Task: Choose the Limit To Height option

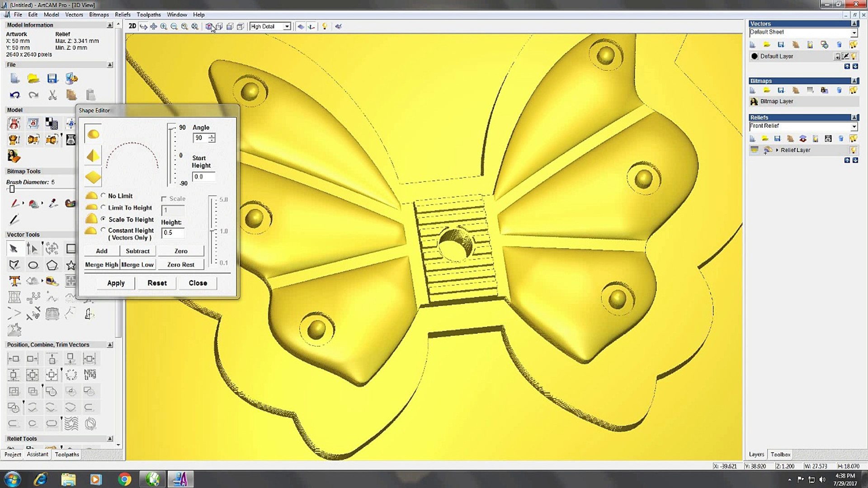Action: tap(104, 207)
